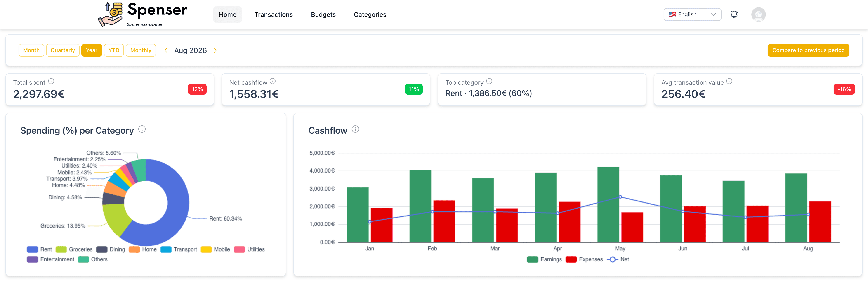Click the Feb red Expenses bar
The width and height of the screenshot is (868, 283).
point(444,221)
